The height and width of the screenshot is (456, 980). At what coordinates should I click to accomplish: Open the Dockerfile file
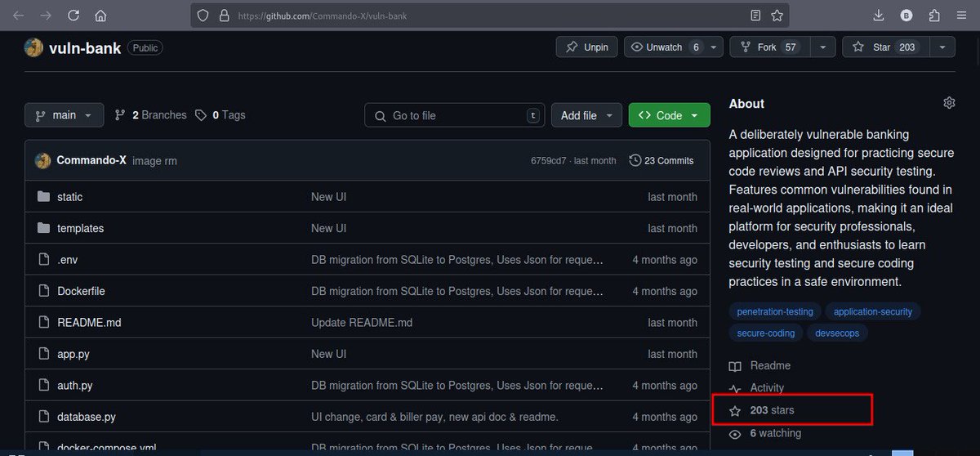[81, 291]
